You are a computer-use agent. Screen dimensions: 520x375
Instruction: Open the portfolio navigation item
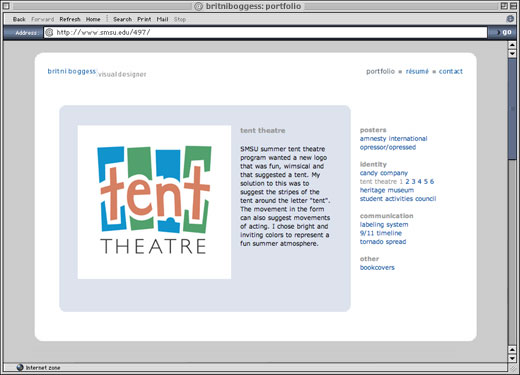pyautogui.click(x=380, y=71)
